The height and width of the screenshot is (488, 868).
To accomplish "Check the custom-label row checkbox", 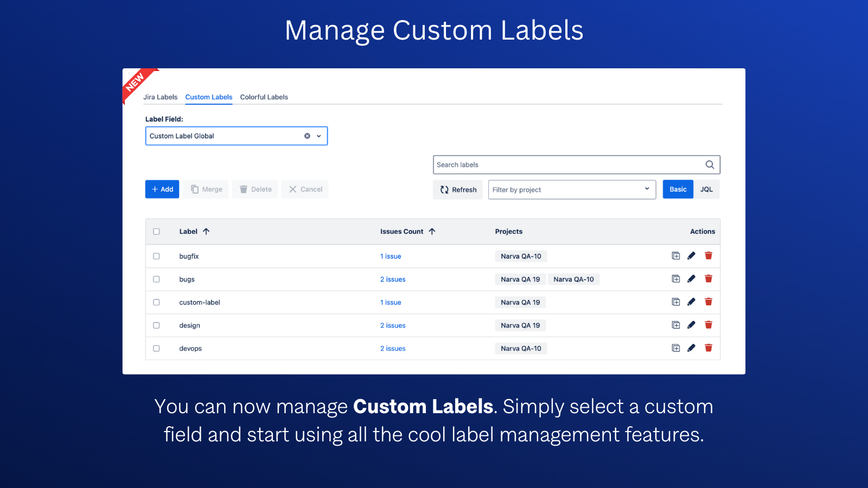I will tap(156, 302).
